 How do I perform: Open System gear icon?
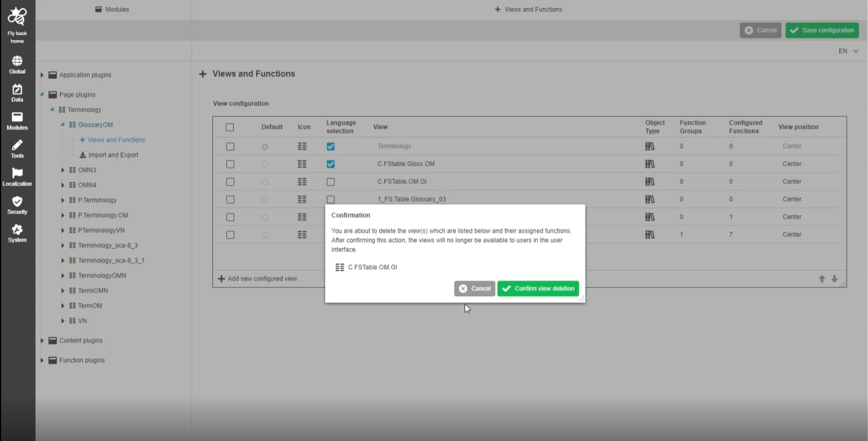click(x=17, y=231)
